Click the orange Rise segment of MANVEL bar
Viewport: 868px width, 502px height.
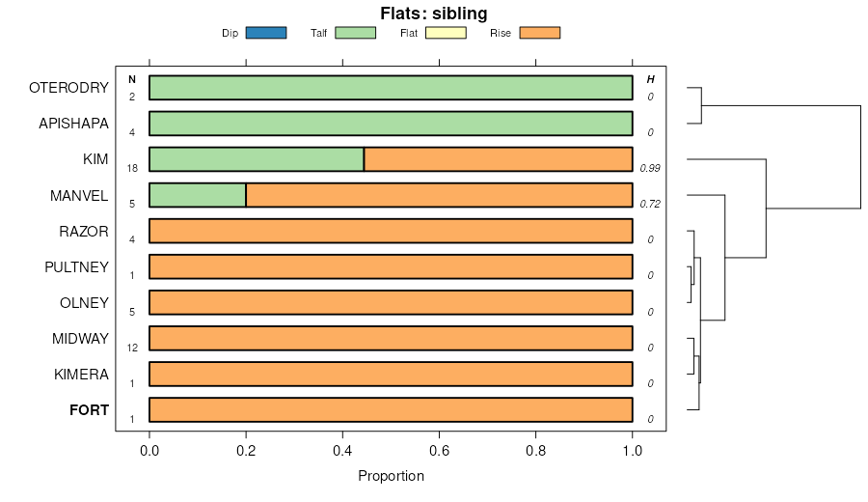pos(439,195)
